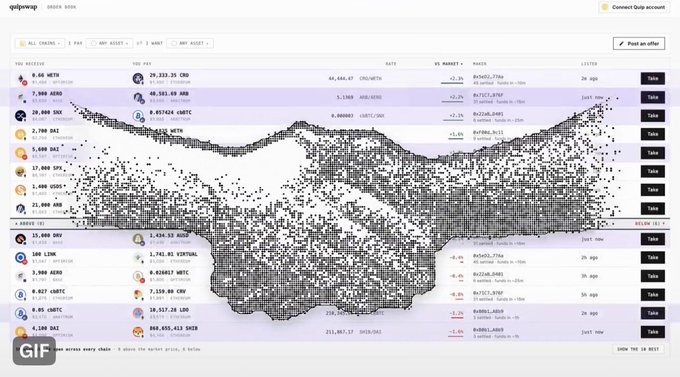Click the +2.2% vs market value
680x377 pixels.
pos(456,98)
